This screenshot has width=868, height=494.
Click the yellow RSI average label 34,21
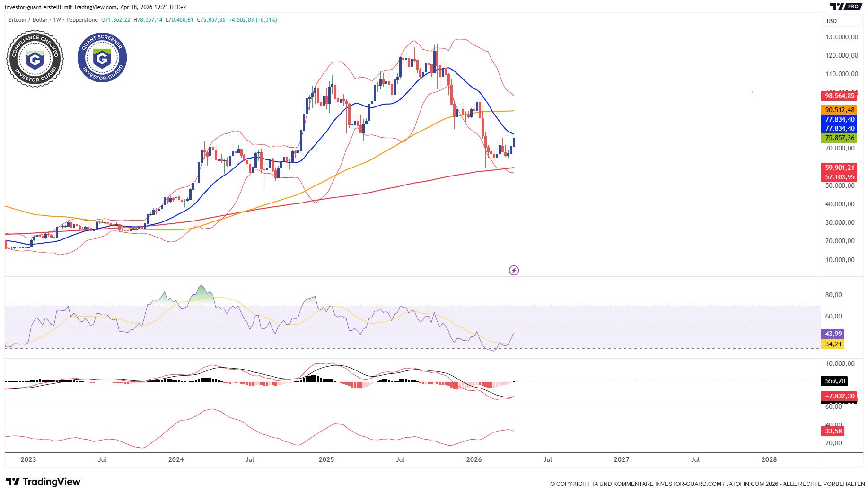833,344
